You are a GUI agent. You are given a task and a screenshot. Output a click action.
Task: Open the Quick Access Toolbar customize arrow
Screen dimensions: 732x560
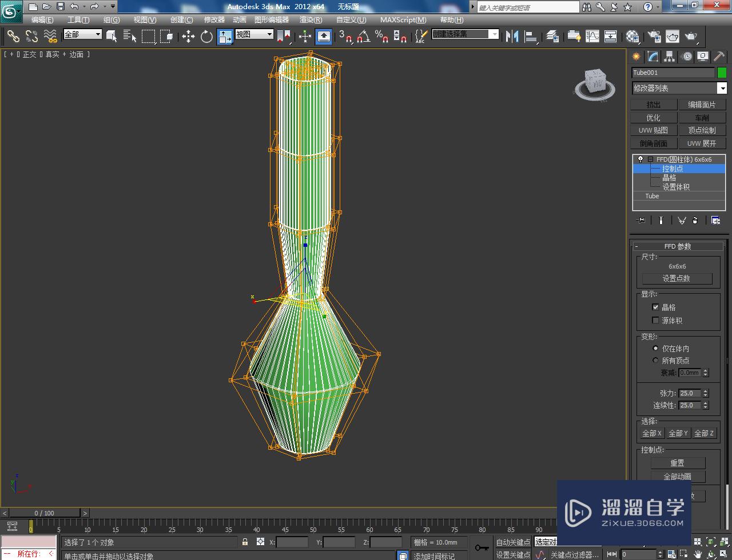pyautogui.click(x=113, y=7)
